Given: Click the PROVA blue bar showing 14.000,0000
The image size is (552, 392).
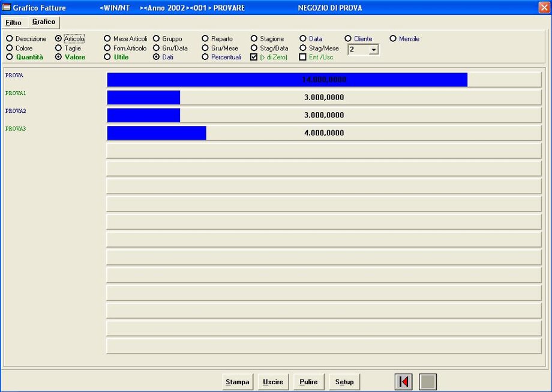Looking at the screenshot, I should 287,80.
